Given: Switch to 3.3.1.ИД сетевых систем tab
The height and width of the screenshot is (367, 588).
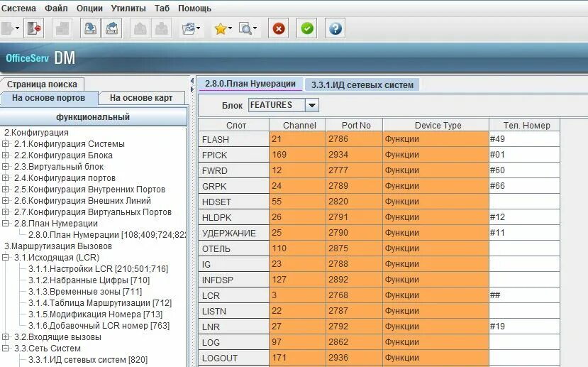Looking at the screenshot, I should tap(362, 84).
